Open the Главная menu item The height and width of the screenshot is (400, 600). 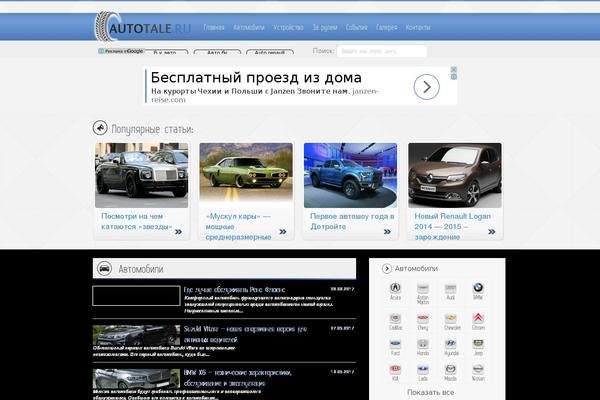(213, 28)
